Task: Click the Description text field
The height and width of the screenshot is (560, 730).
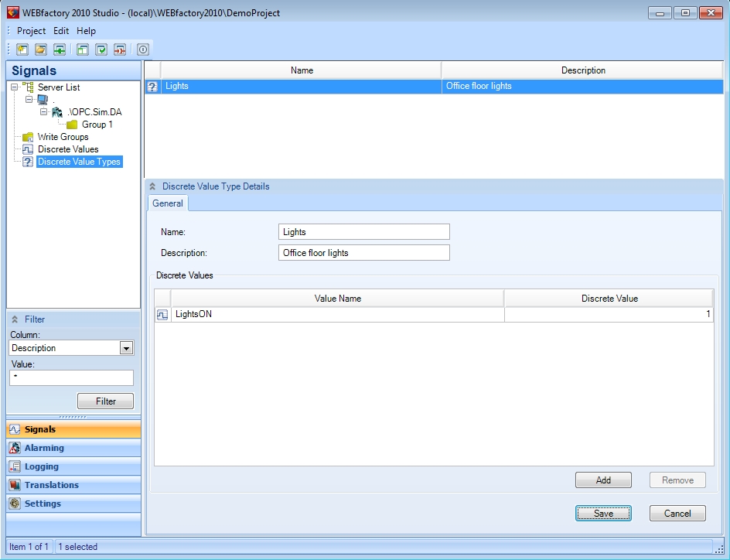Action: coord(363,253)
